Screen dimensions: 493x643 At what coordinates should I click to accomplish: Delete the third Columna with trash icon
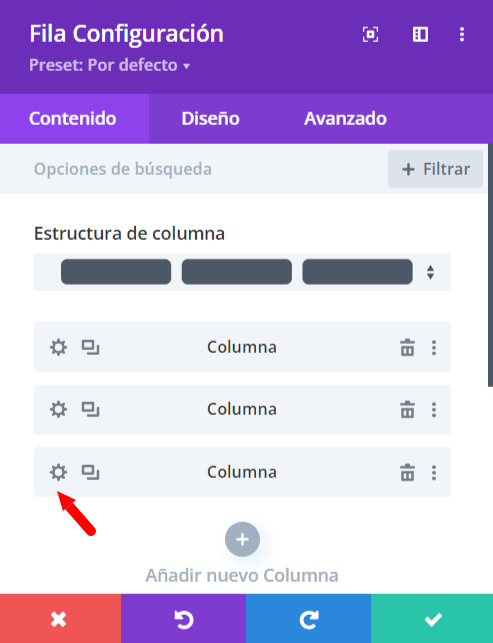[407, 472]
